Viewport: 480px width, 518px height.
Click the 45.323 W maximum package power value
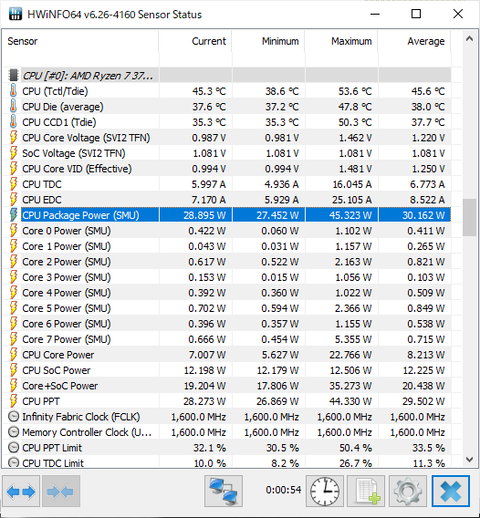[350, 215]
